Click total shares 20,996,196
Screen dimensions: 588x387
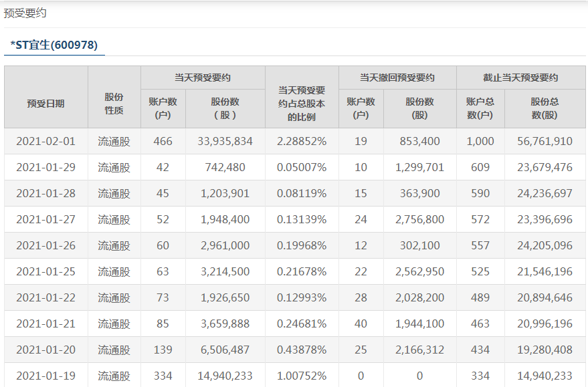click(x=545, y=324)
